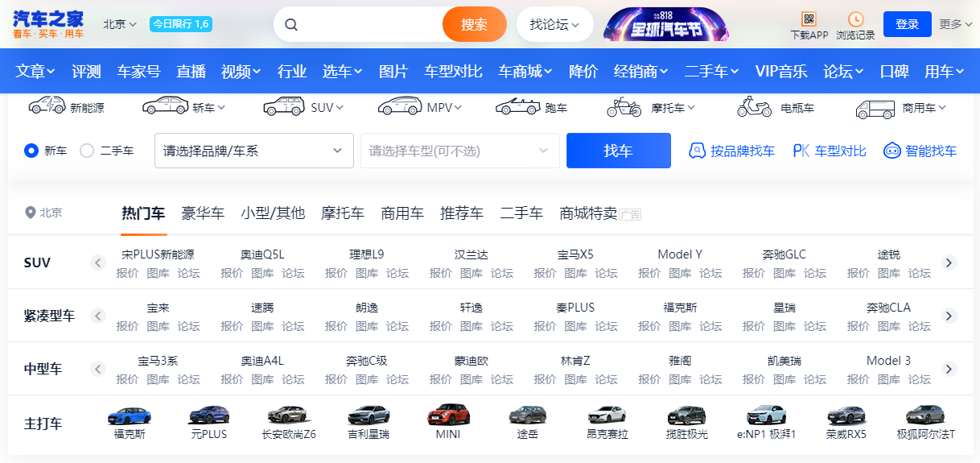Click 论坛 under Model 3
This screenshot has height=463, width=980.
[x=920, y=379]
